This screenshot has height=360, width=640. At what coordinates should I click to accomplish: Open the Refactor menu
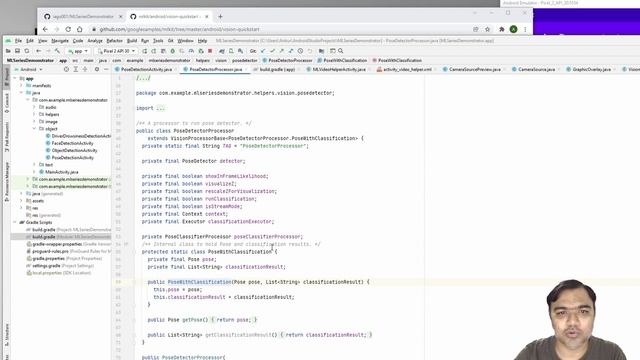point(114,41)
